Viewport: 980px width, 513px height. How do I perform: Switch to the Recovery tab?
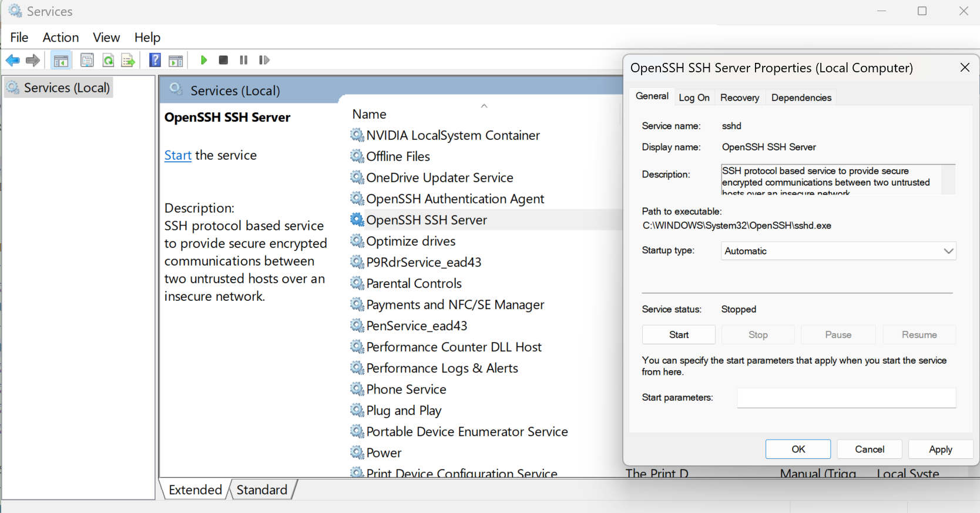point(740,98)
